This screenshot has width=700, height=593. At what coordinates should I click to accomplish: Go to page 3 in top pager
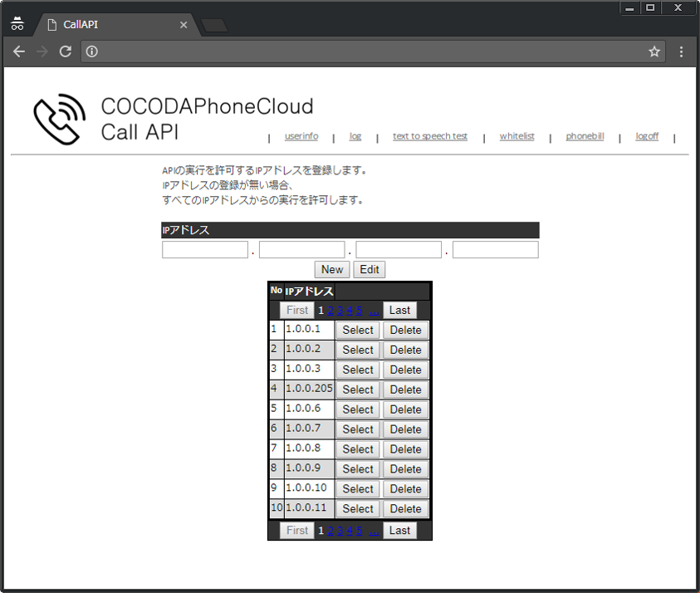(x=340, y=311)
